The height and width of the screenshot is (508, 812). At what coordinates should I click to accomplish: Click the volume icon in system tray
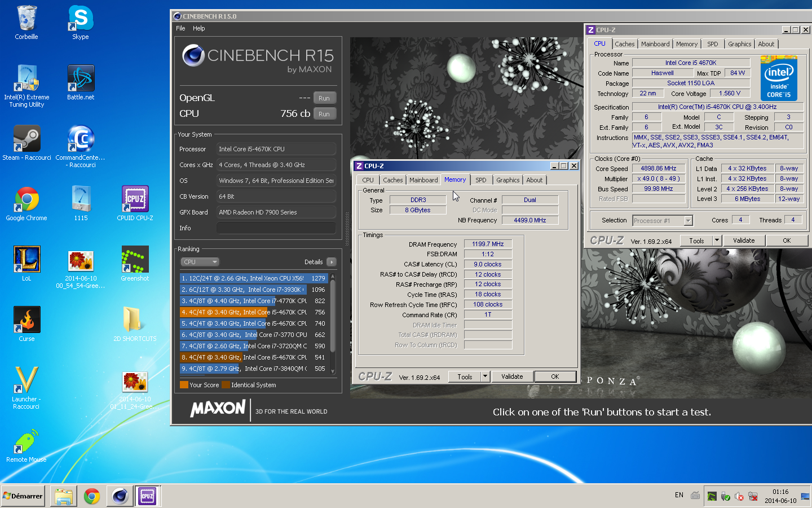(x=739, y=496)
